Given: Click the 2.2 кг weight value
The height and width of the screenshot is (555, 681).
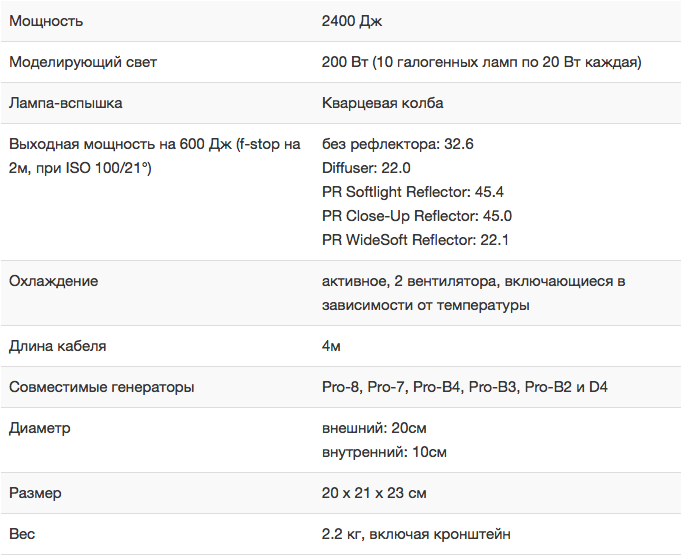Looking at the screenshot, I should click(x=416, y=534).
